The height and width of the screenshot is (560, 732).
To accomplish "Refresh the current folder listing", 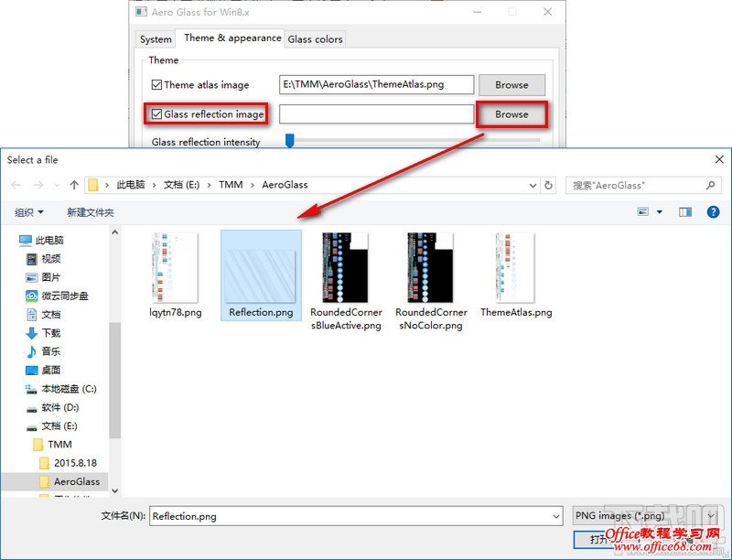I will click(x=548, y=185).
